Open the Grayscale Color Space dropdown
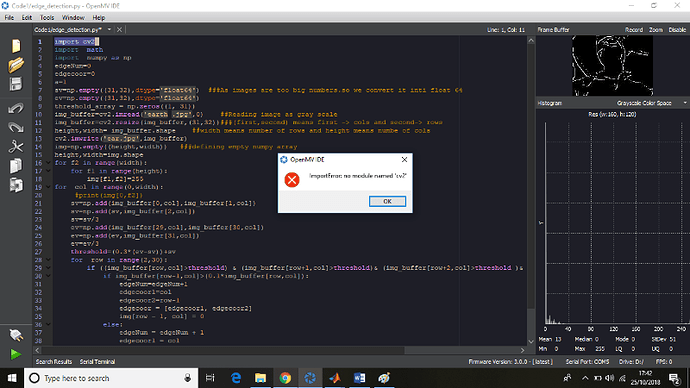Viewport: 690px width, 388px height. point(651,103)
